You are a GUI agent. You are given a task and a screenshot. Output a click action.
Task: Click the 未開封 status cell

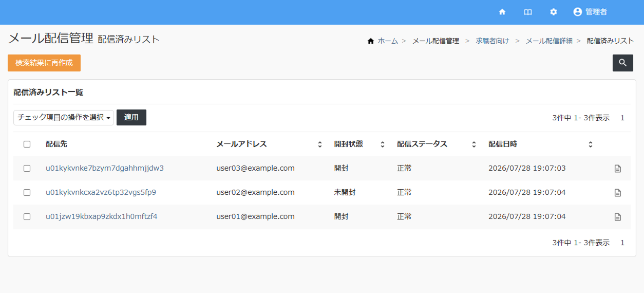click(x=345, y=192)
